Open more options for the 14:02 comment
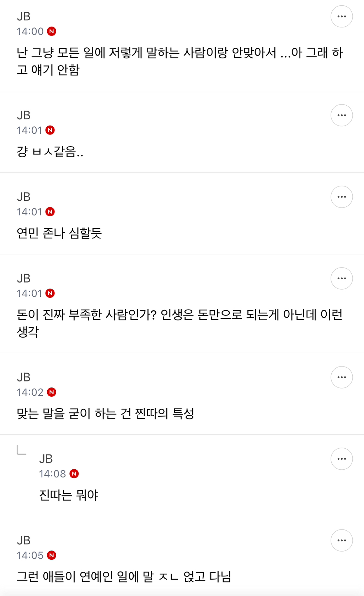 click(x=341, y=377)
